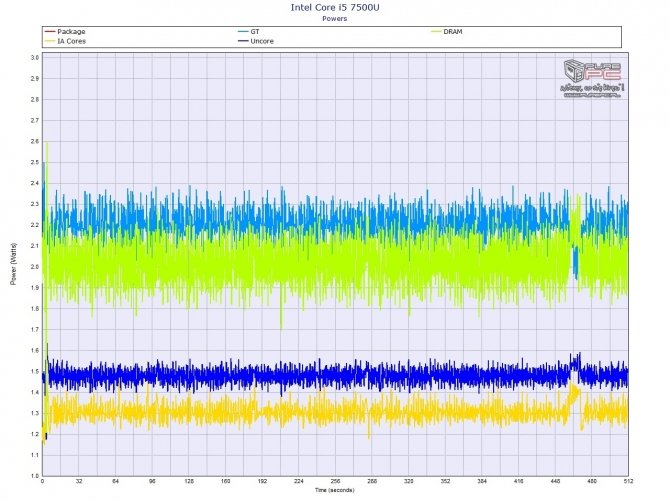Click the 2.5 y-axis value
This screenshot has height=502, width=670.
pos(35,162)
